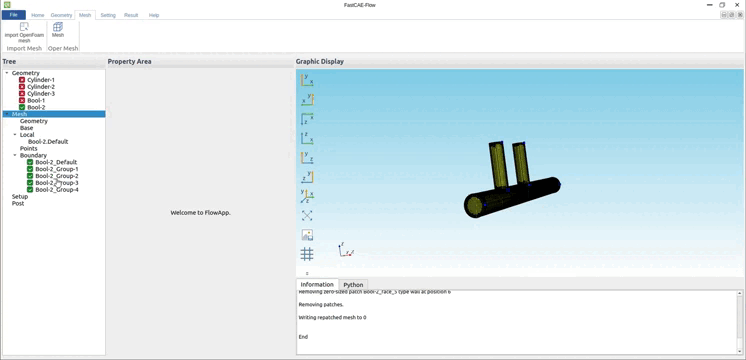746x360 pixels.
Task: Click the FastCAE app icon in the title bar
Action: click(x=7, y=4)
